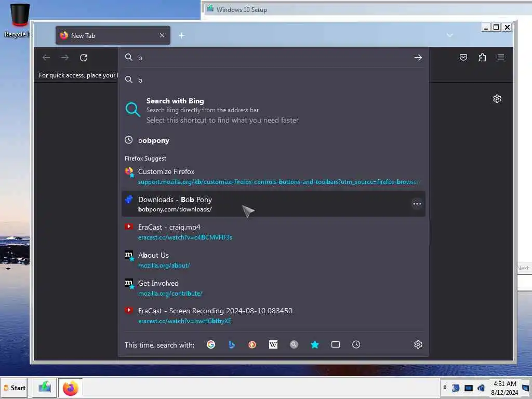Viewport: 532px width, 399px height.
Task: Search this time with Wikipedia
Action: point(273,345)
